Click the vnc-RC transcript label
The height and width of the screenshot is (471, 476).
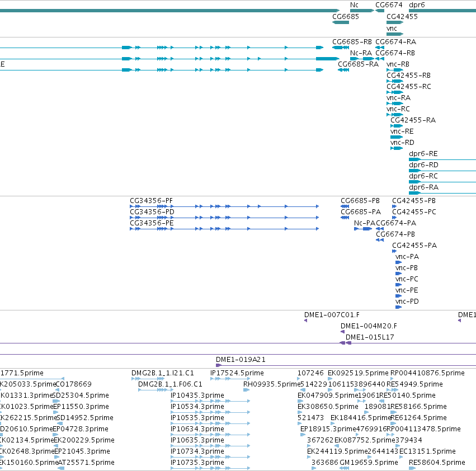(x=398, y=109)
